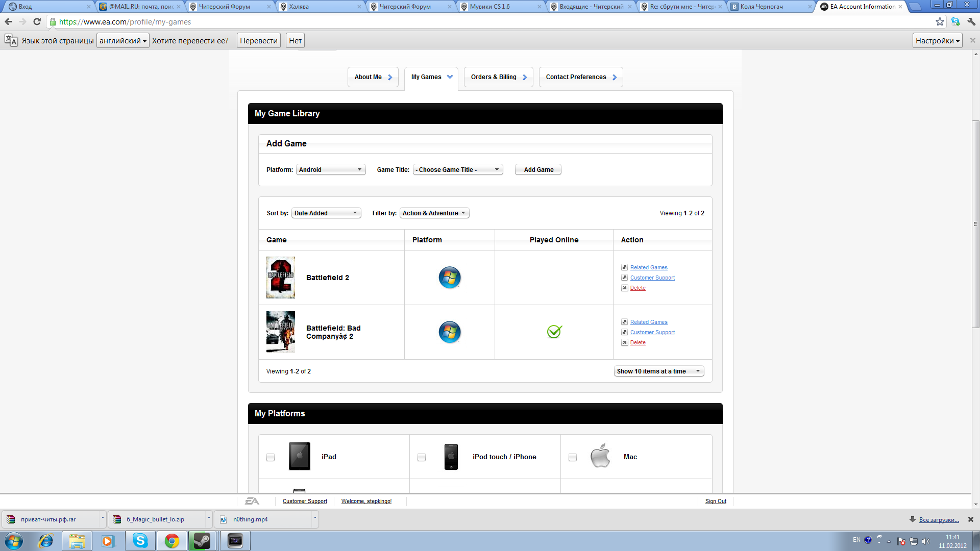
Task: Switch to the Orders & Billing tab
Action: click(x=498, y=77)
